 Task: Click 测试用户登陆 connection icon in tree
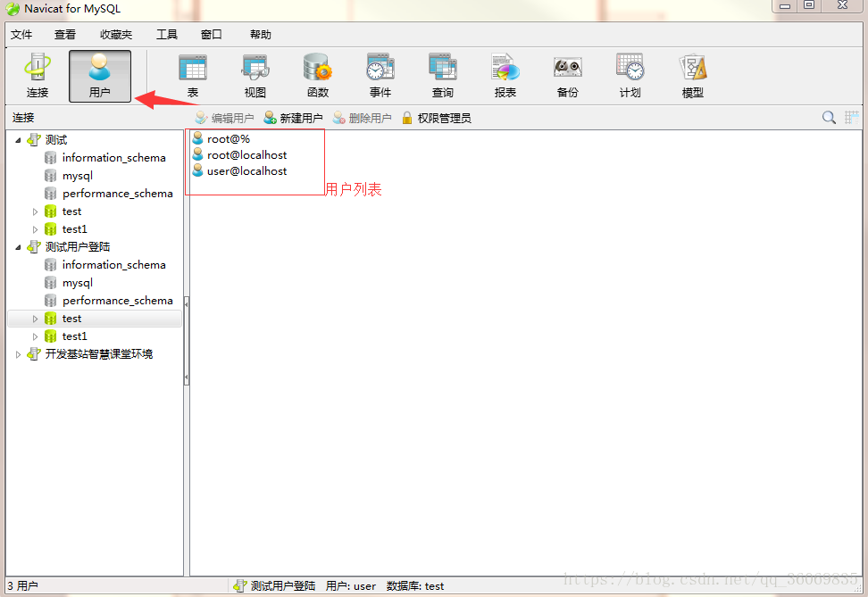34,246
